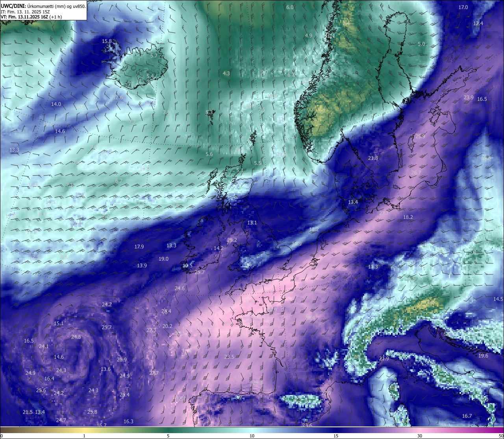Click the 5.6 value north of Scotland
This screenshot has width=504, height=439.
209,154
